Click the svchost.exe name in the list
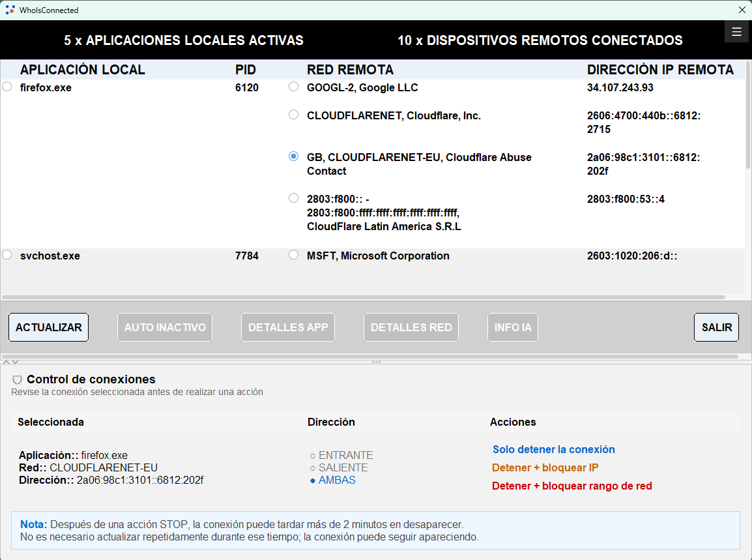Screen dimensions: 752x560 tap(50, 256)
